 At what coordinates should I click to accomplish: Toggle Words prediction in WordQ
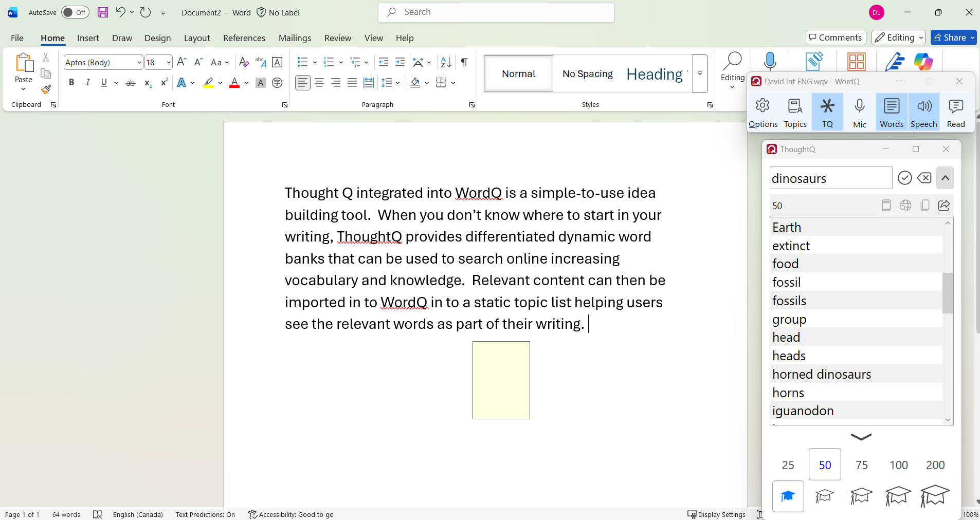coord(892,113)
